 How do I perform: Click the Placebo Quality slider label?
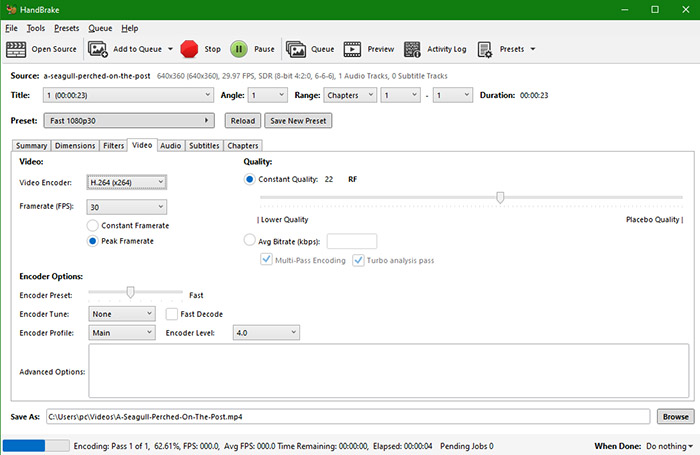point(652,220)
